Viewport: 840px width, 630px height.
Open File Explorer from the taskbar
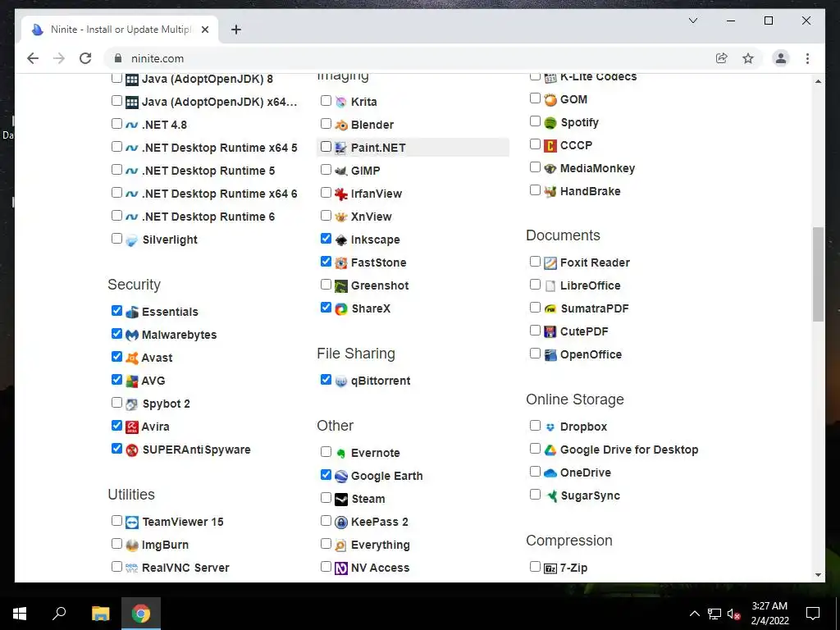[x=100, y=614]
